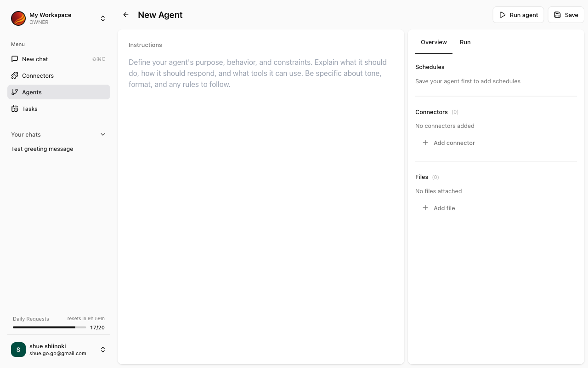588x368 pixels.
Task: Open the Test greeting message chat
Action: [42, 149]
